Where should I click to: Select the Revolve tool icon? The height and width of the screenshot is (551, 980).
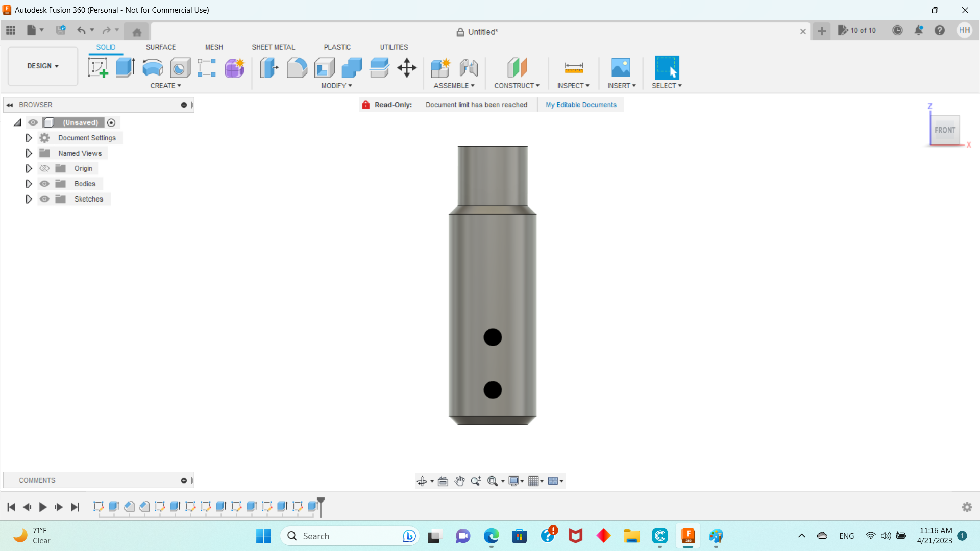click(153, 67)
